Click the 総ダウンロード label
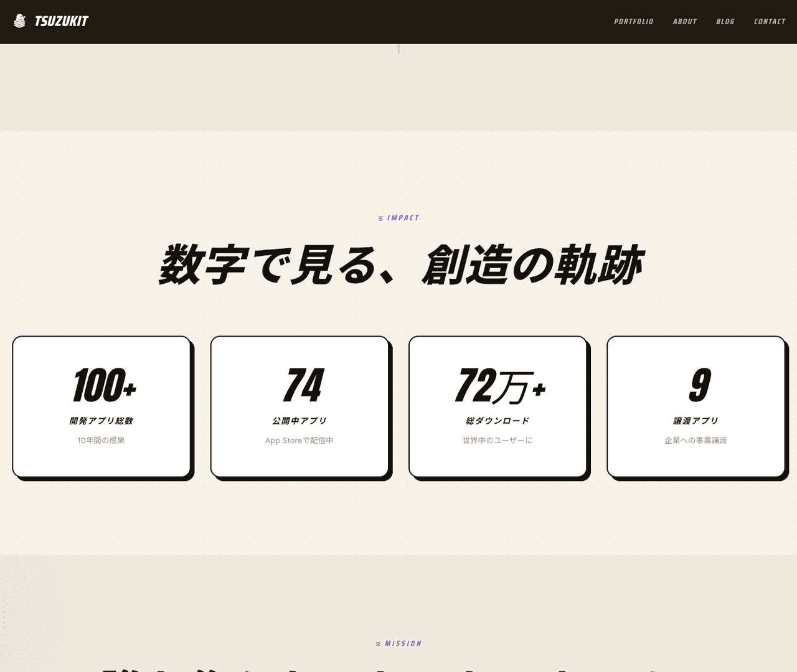Screen dimensions: 797x672 pos(498,421)
